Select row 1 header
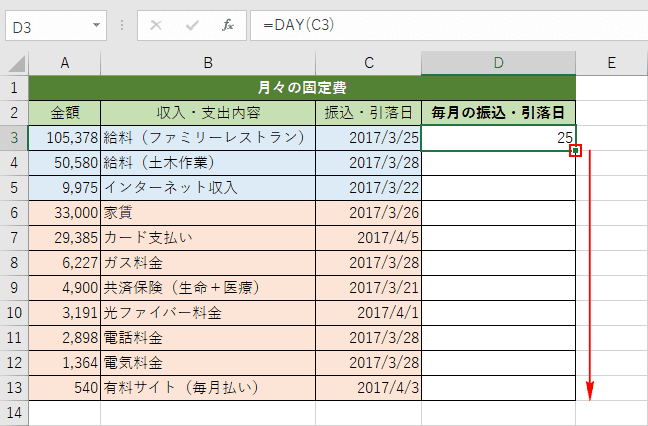 tap(14, 88)
